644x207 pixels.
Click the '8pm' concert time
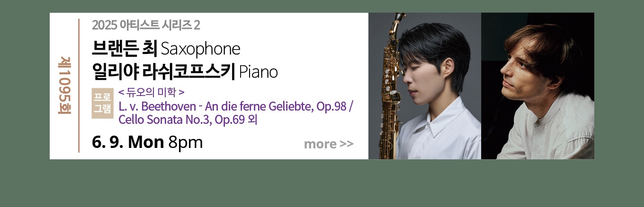tap(185, 142)
